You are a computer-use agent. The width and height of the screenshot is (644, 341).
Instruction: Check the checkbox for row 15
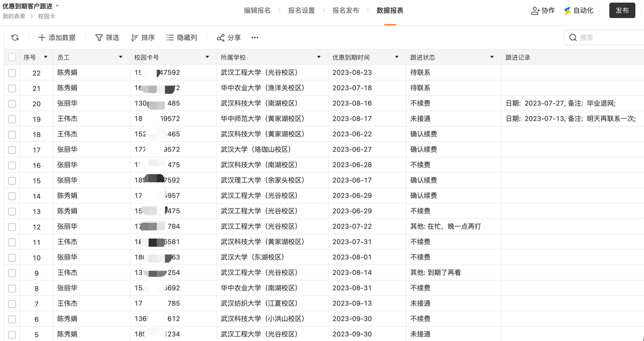point(12,180)
